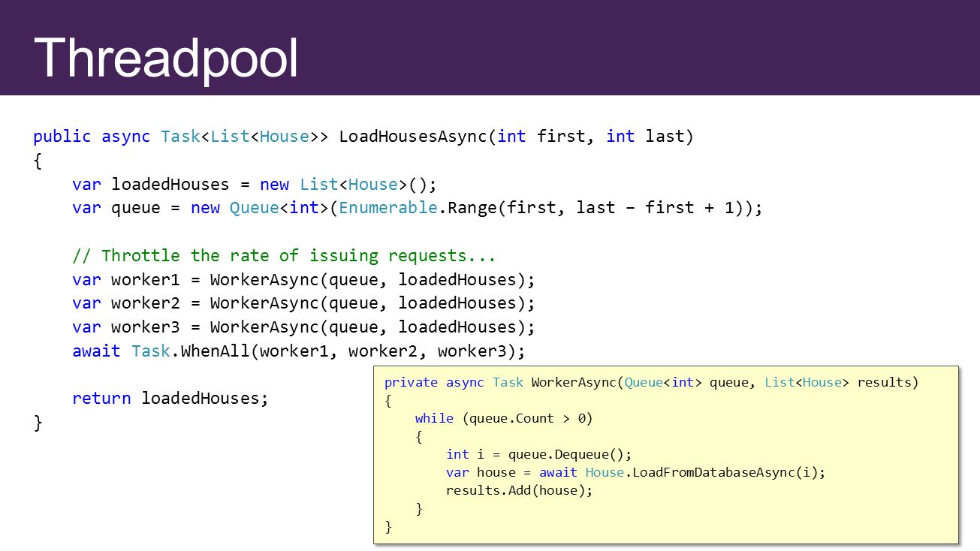The image size is (980, 551).
Task: Click "WorkerAsync" call on the worker3 line
Action: pyautogui.click(x=264, y=327)
